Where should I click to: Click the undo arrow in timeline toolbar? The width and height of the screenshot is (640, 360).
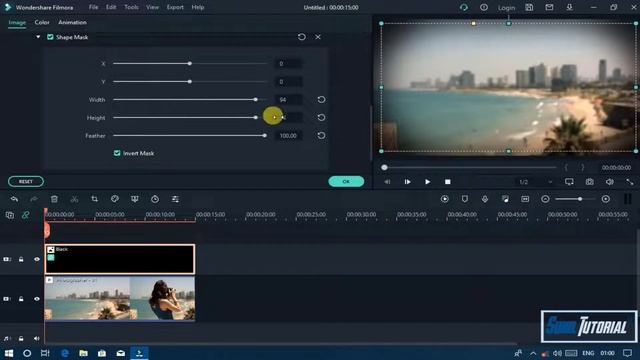(14, 199)
